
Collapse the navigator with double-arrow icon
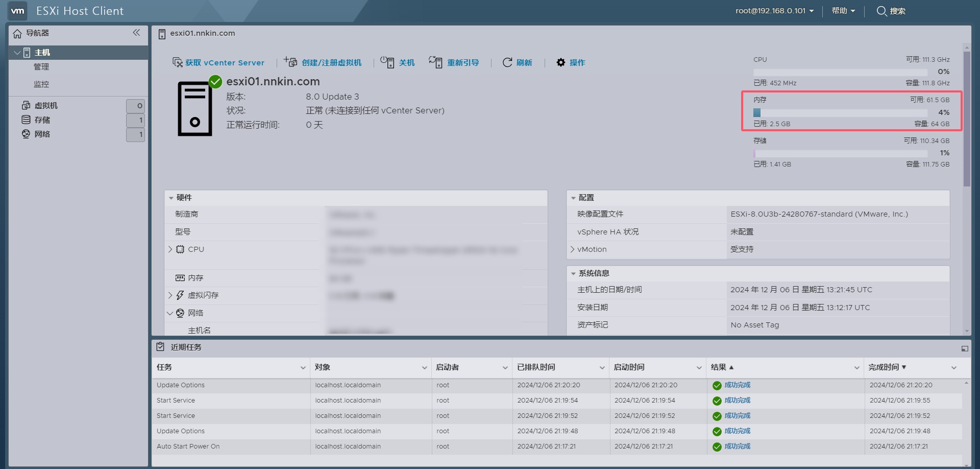click(136, 33)
